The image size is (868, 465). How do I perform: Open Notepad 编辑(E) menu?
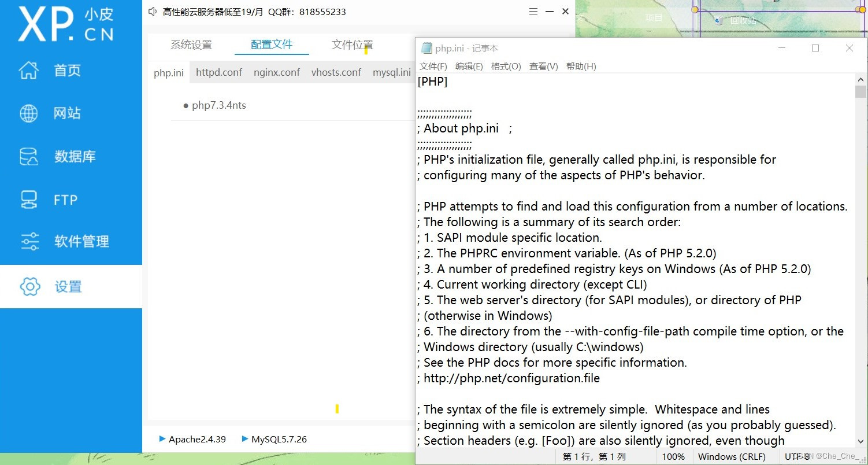click(x=469, y=67)
